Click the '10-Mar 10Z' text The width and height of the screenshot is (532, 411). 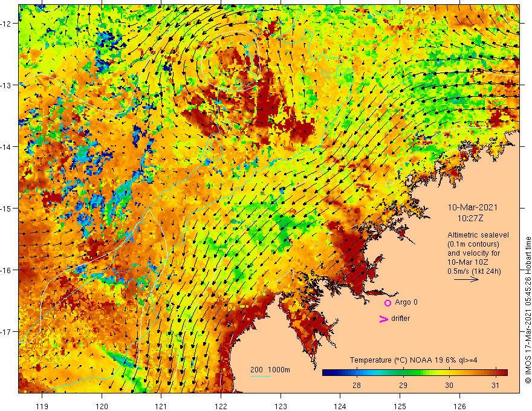[468, 262]
